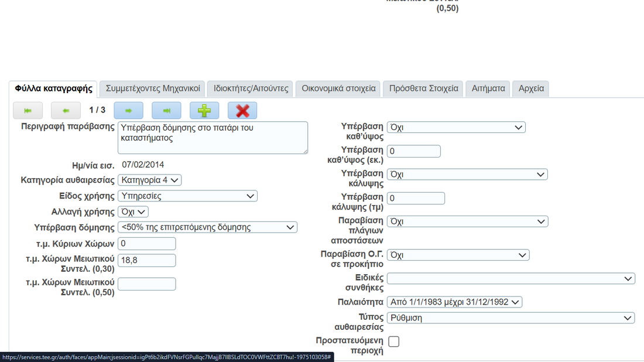Delete record with red X icon
The height and width of the screenshot is (362, 644).
[242, 110]
